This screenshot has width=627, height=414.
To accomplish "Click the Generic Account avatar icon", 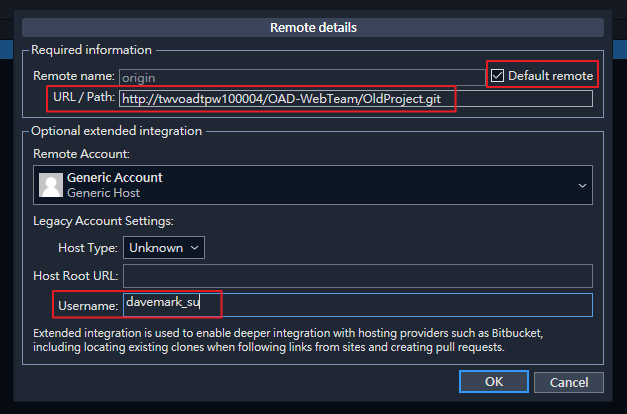I will click(x=50, y=185).
